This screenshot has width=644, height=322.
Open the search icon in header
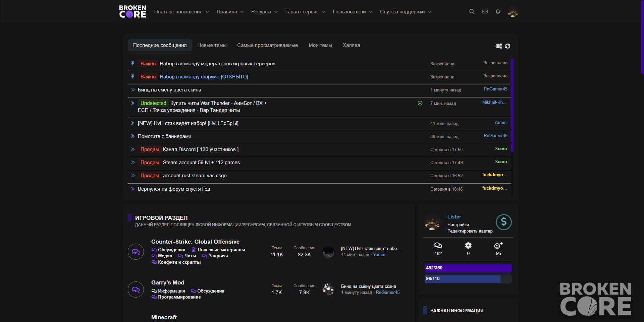point(472,12)
